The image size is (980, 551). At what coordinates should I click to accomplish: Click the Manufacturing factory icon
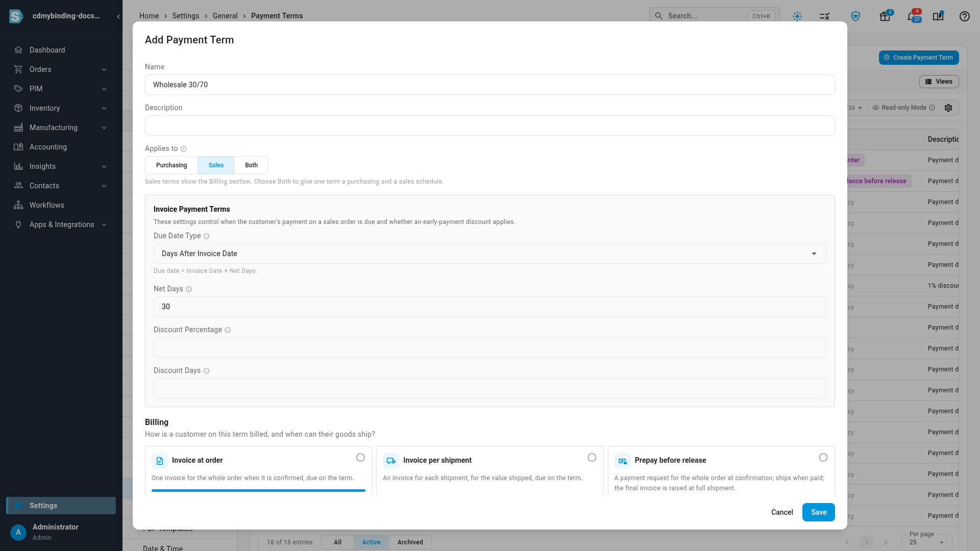[x=18, y=128]
